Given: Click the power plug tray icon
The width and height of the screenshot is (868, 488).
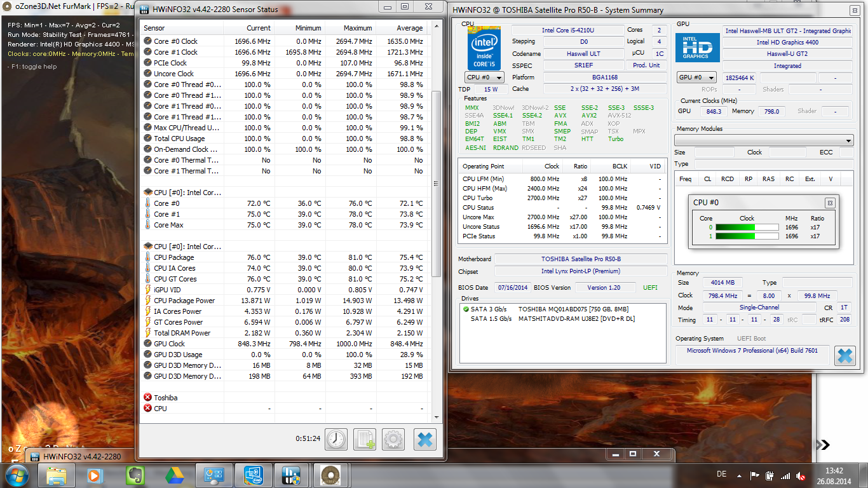Looking at the screenshot, I should 770,475.
